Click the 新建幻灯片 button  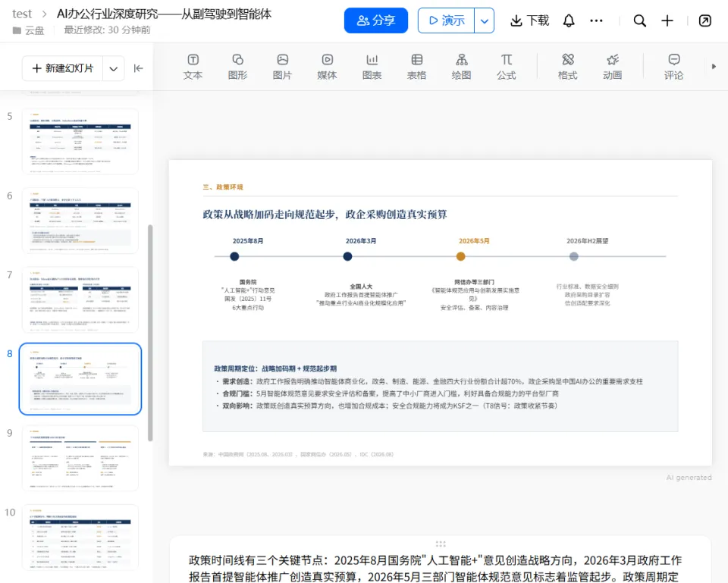(63, 68)
